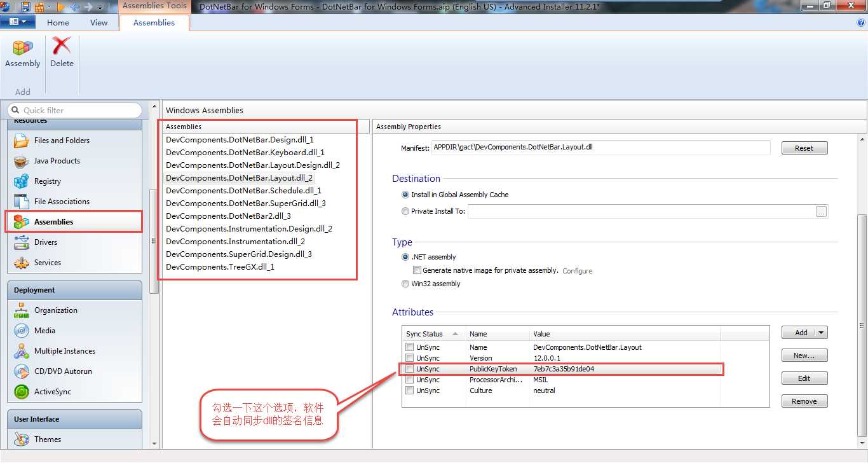868x463 pixels.
Task: Click the sidebar scroll up arrow
Action: pos(154,106)
